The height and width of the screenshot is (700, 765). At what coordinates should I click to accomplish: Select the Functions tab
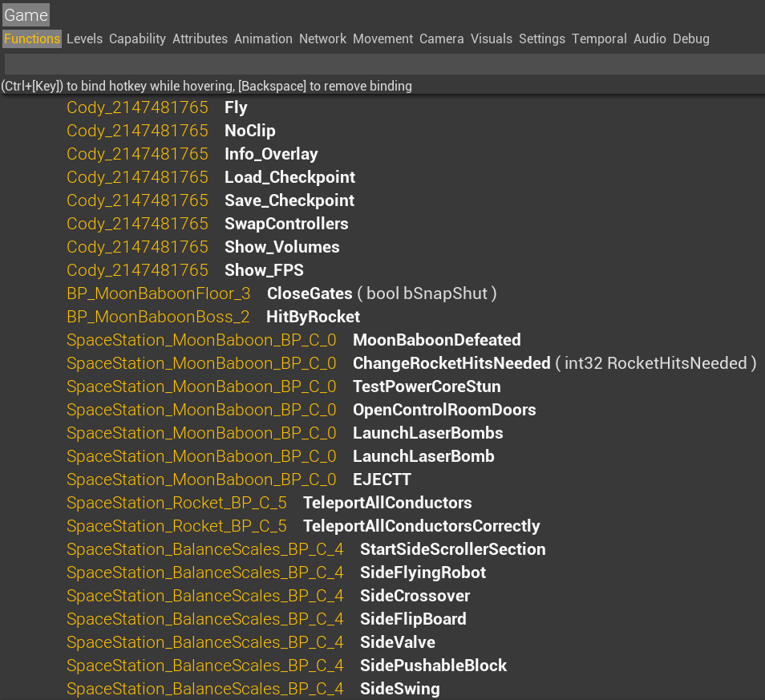32,38
